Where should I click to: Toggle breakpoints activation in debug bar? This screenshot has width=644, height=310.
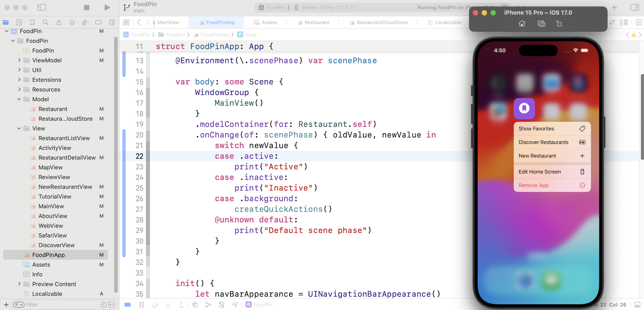tap(128, 305)
